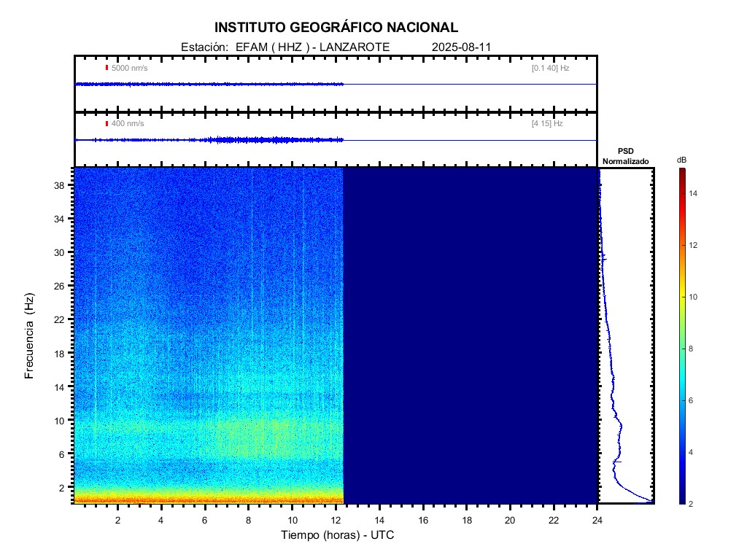Select the colorbar tick value 10
The image size is (747, 560).
[693, 297]
